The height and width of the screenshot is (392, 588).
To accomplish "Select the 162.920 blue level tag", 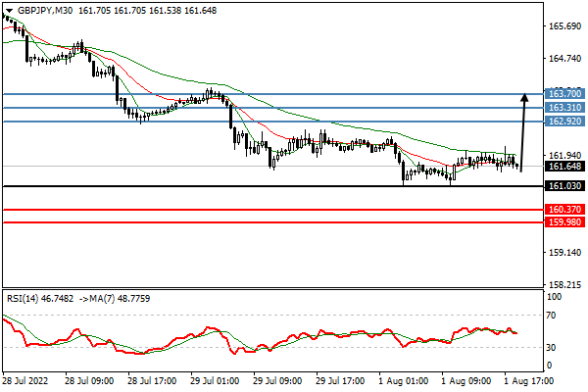I will click(563, 122).
